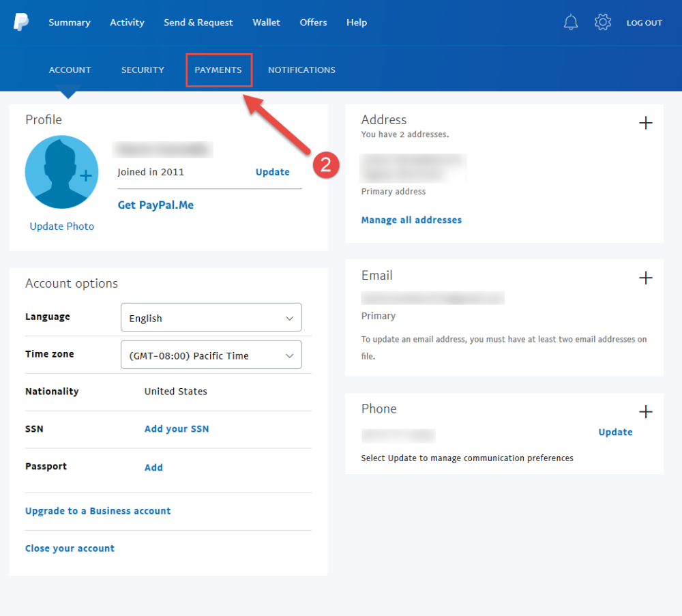
Task: Go to Summary in top navigation
Action: (70, 23)
